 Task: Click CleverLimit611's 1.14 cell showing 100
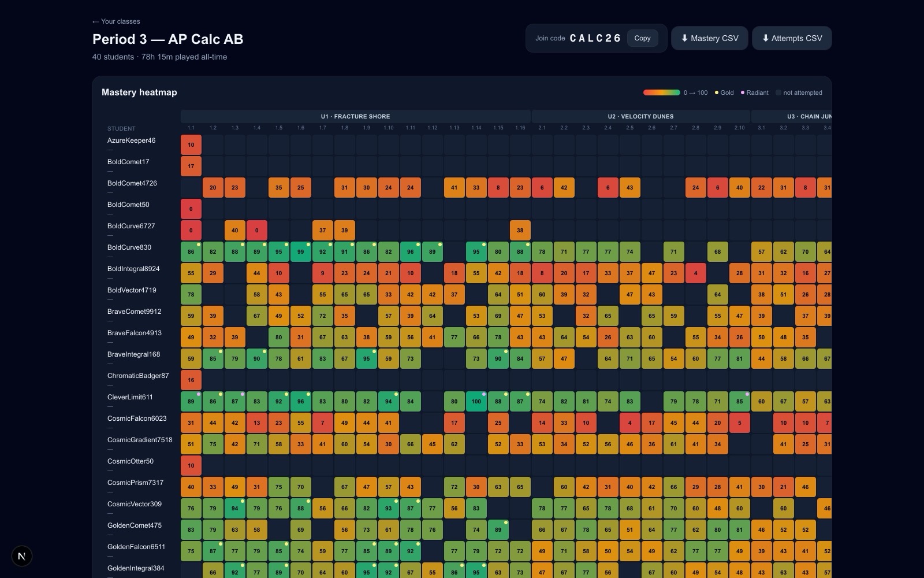(476, 402)
